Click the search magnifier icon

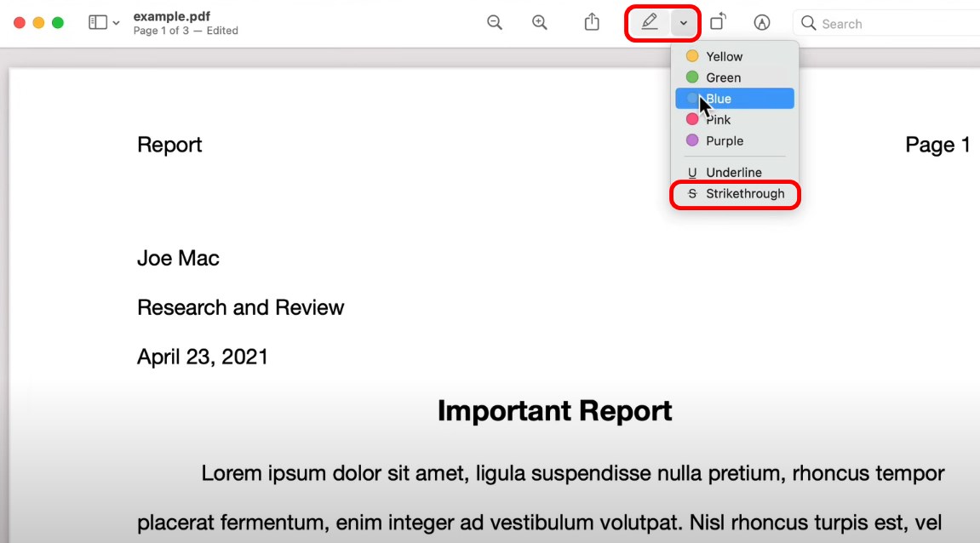(x=811, y=23)
